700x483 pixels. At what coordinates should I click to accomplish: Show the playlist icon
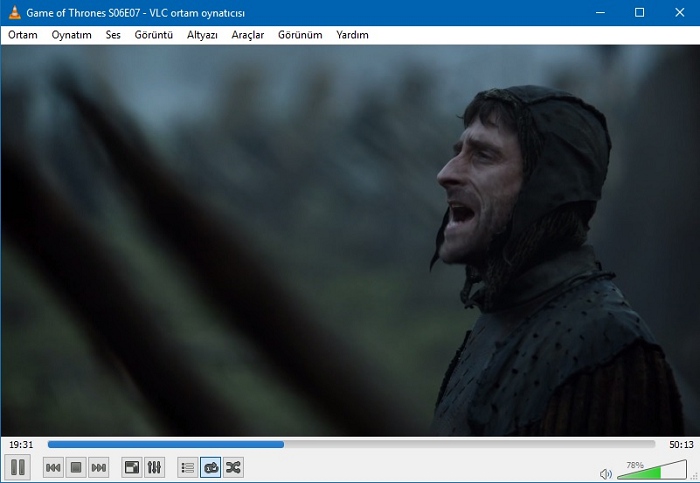pyautogui.click(x=188, y=467)
